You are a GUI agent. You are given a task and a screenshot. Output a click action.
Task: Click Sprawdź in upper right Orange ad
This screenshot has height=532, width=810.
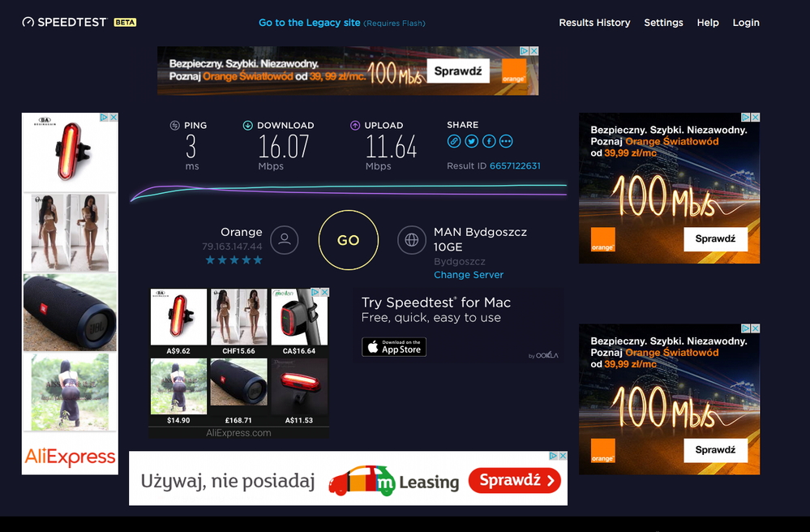pos(715,238)
